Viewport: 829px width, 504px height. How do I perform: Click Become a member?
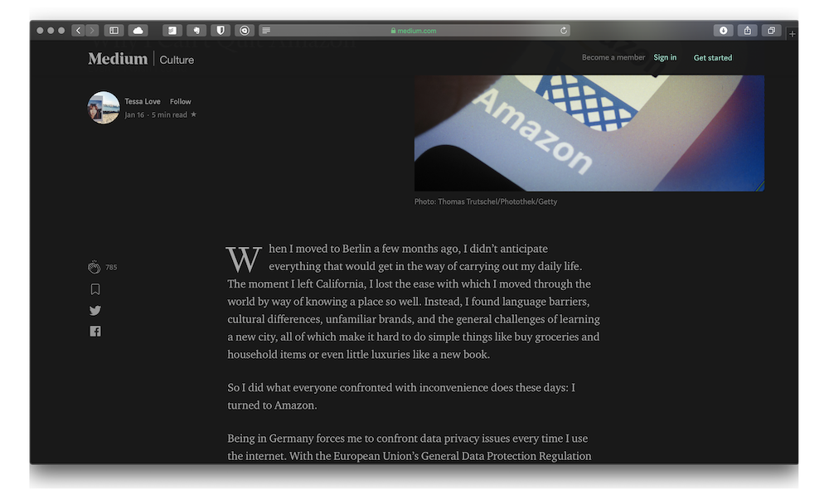pyautogui.click(x=613, y=57)
